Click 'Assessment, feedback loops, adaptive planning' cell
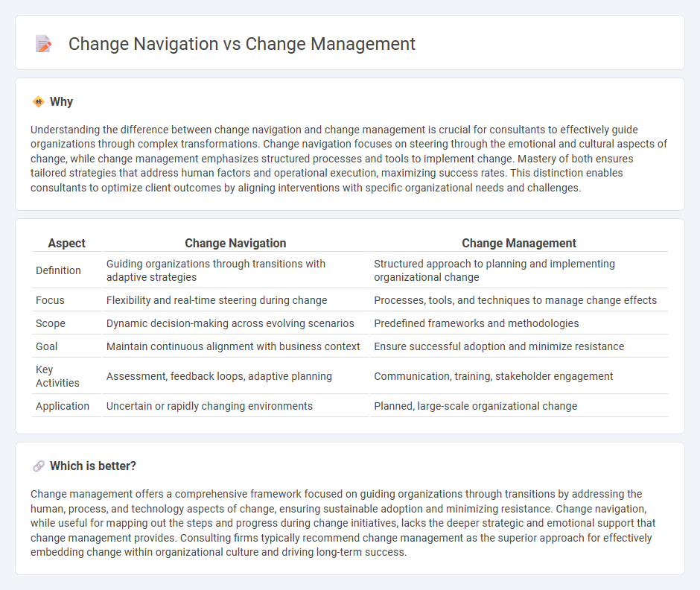The image size is (700, 590). point(235,376)
